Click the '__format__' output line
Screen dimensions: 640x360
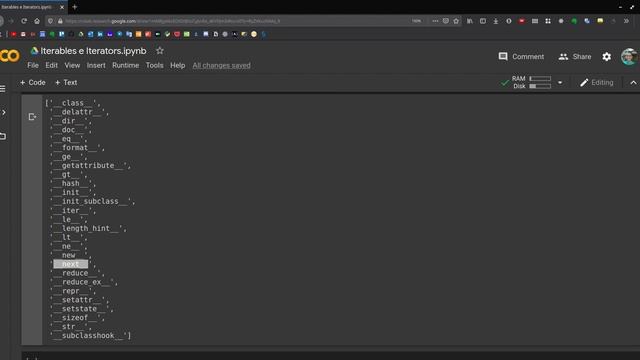coord(77,148)
